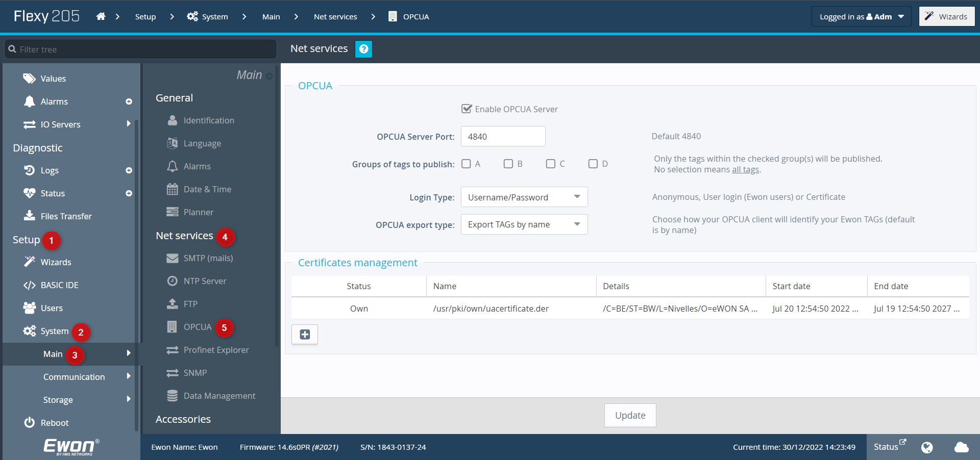980x460 pixels.
Task: Click the cloud icon in the status bar
Action: point(961,447)
